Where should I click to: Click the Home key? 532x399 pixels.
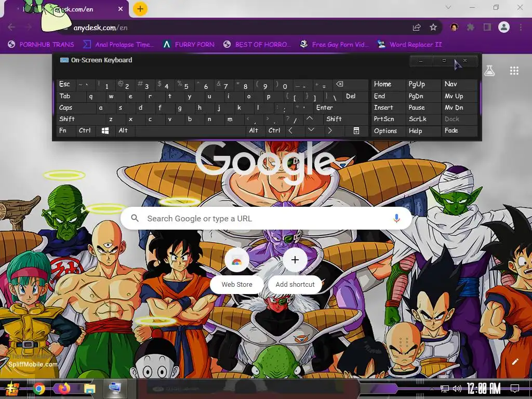click(388, 85)
